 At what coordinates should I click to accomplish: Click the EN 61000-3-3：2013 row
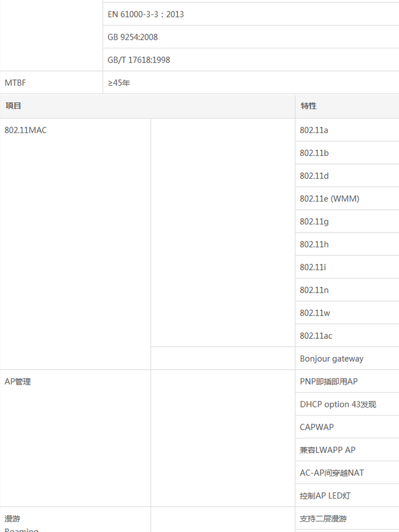pos(251,14)
